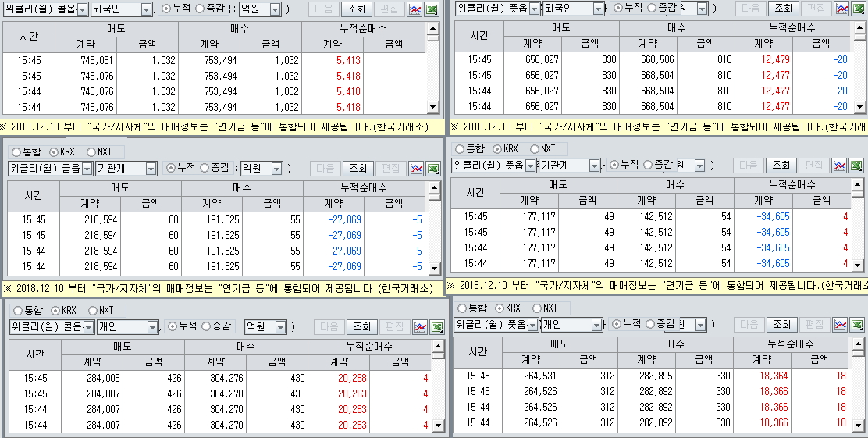
Task: Click 누적순매수 column header in call-option 개인 table
Action: (369, 346)
